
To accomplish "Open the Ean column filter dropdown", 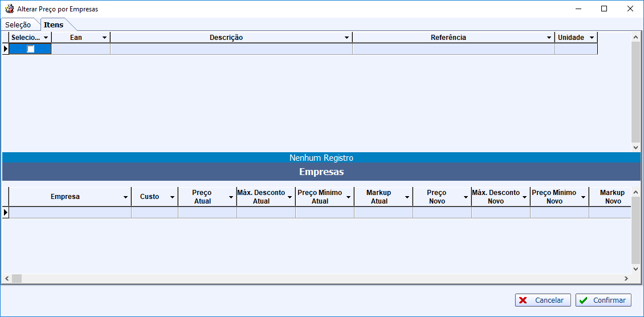I will [104, 38].
